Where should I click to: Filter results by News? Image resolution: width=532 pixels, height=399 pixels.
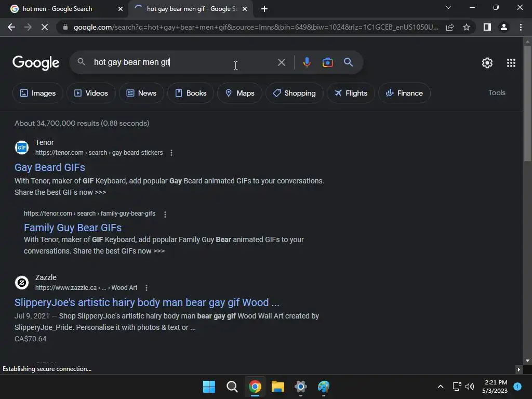coord(141,93)
